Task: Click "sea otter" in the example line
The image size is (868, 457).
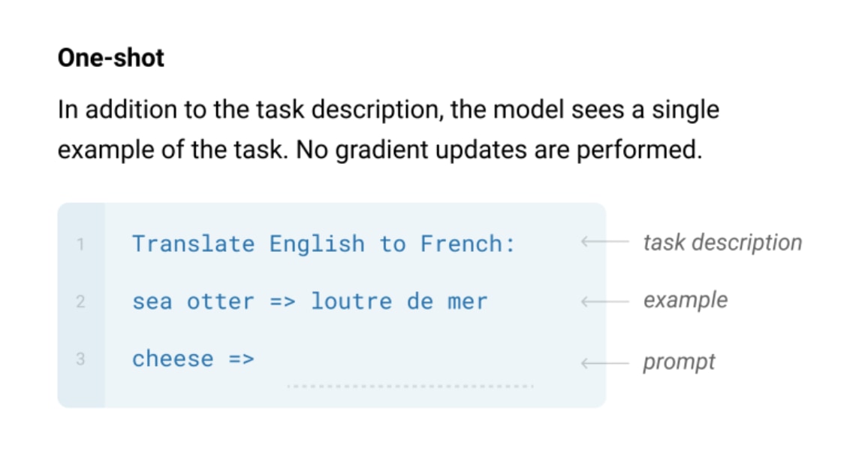Action: (x=194, y=301)
